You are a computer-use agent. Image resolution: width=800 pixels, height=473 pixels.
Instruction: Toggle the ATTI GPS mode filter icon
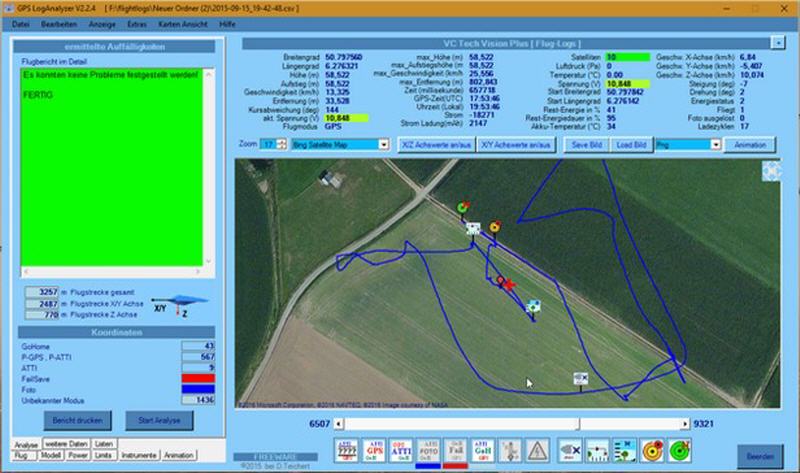(374, 451)
